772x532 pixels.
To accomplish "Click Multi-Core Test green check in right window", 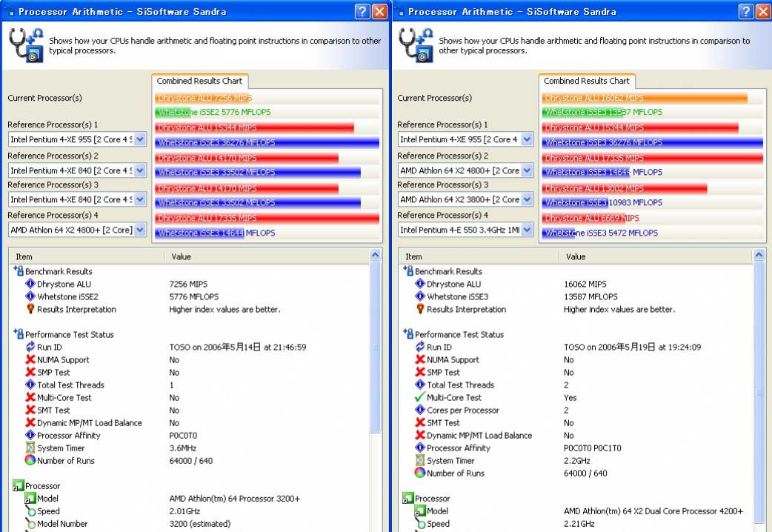I will pos(420,397).
